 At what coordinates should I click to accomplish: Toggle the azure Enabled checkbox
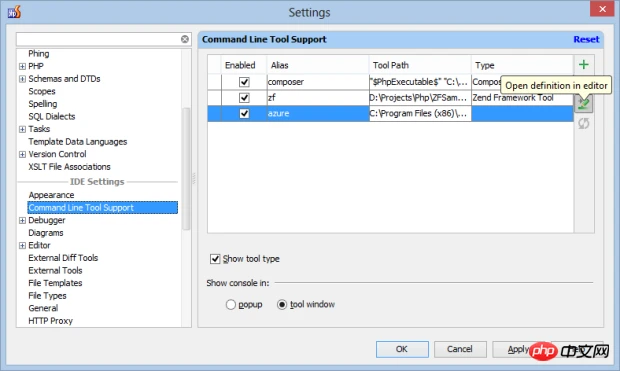pos(244,114)
